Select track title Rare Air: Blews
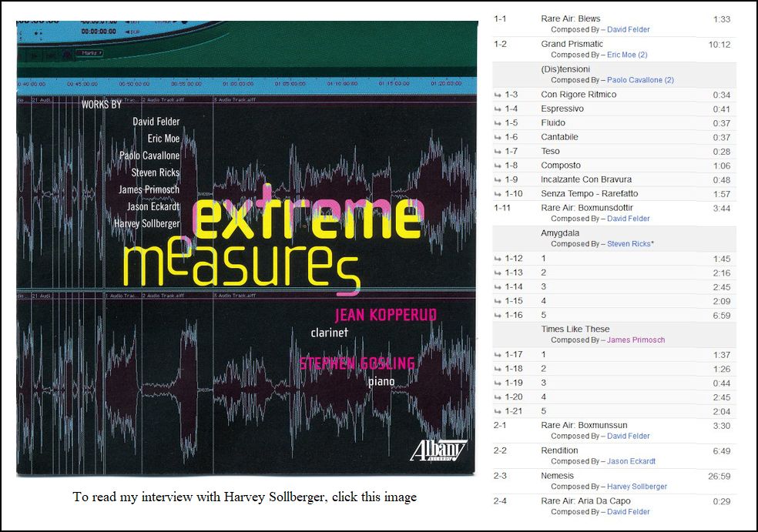Image resolution: width=758 pixels, height=532 pixels. coord(571,18)
